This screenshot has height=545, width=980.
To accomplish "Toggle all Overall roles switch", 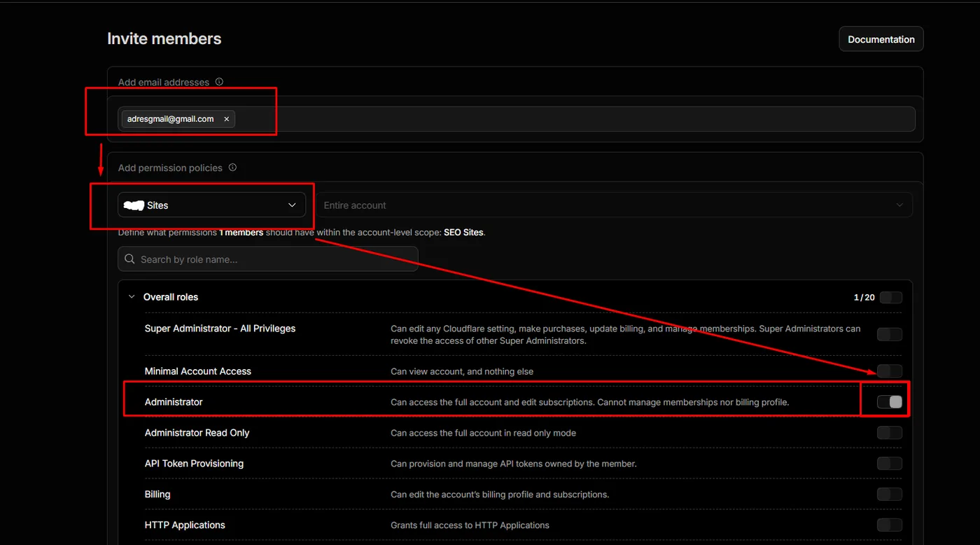I will click(890, 298).
